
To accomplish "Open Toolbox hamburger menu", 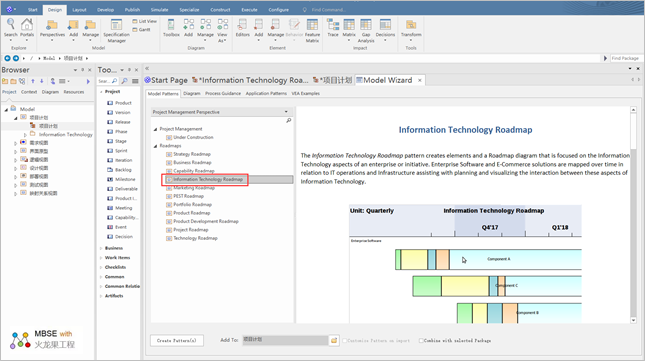I will [135, 81].
